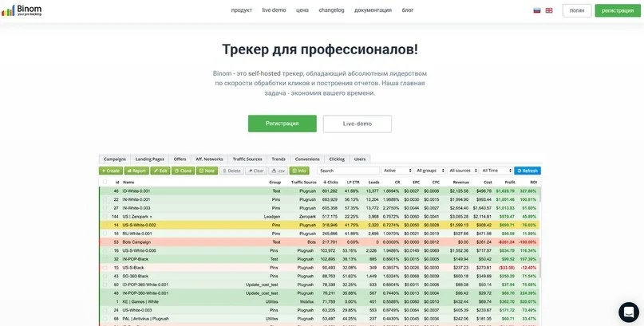The width and height of the screenshot is (644, 326).
Task: Click the Binom logo
Action: [22, 10]
